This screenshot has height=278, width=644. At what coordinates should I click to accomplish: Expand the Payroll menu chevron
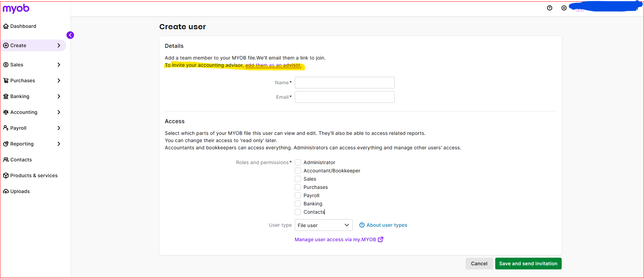coord(59,128)
